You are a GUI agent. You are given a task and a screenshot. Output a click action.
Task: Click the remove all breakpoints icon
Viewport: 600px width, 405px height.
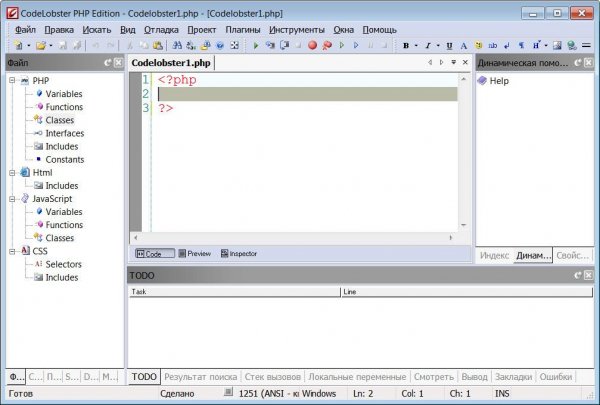327,46
